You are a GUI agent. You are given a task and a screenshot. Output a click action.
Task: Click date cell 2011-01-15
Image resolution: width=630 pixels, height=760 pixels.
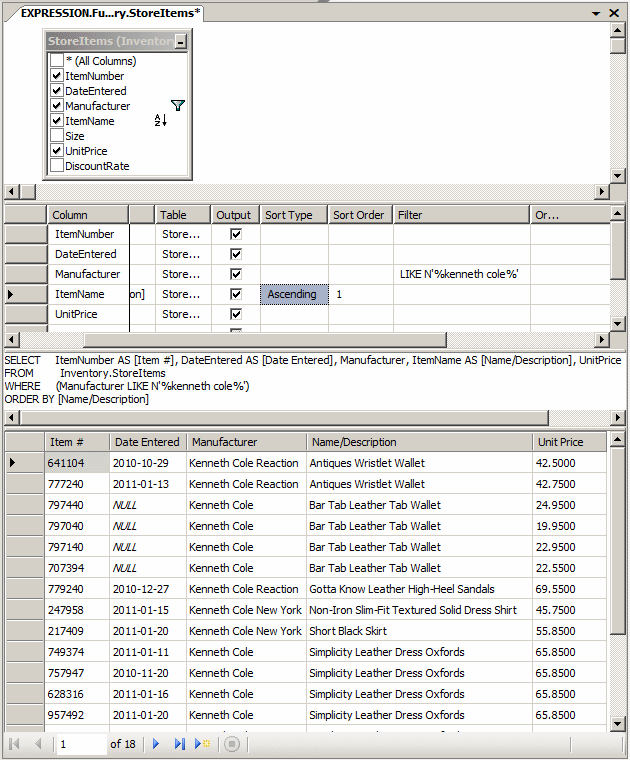pos(148,610)
